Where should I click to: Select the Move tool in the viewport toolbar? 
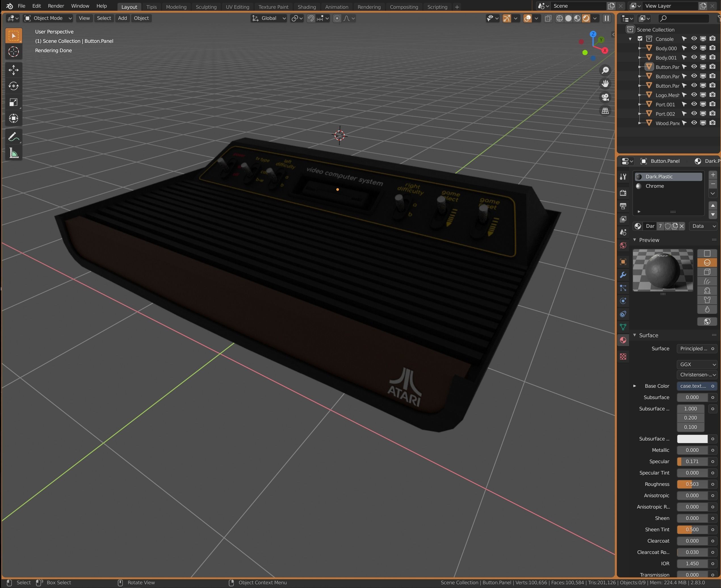(x=14, y=70)
